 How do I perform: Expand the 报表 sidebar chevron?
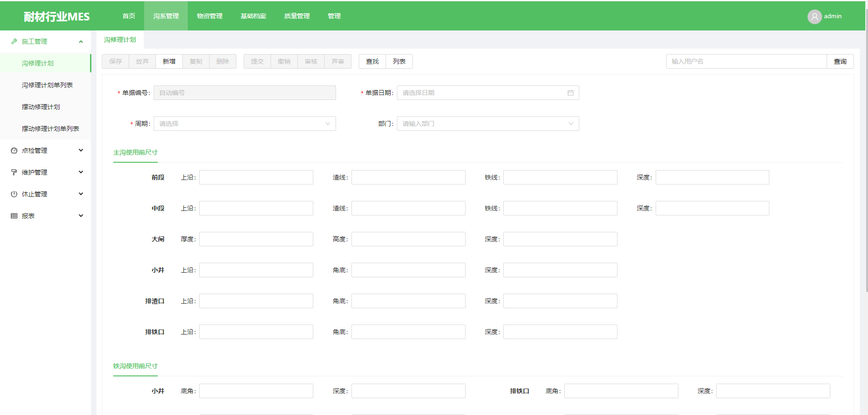(81, 216)
